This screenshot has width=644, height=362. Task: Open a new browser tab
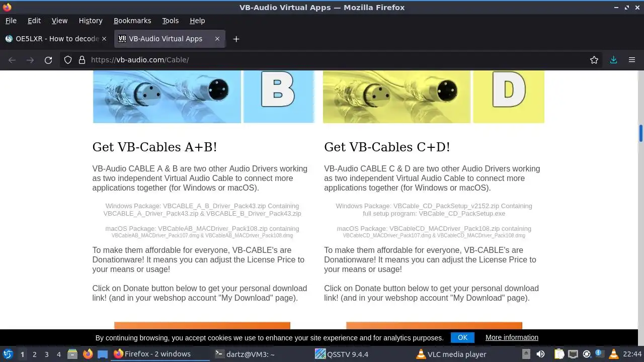[x=236, y=39]
